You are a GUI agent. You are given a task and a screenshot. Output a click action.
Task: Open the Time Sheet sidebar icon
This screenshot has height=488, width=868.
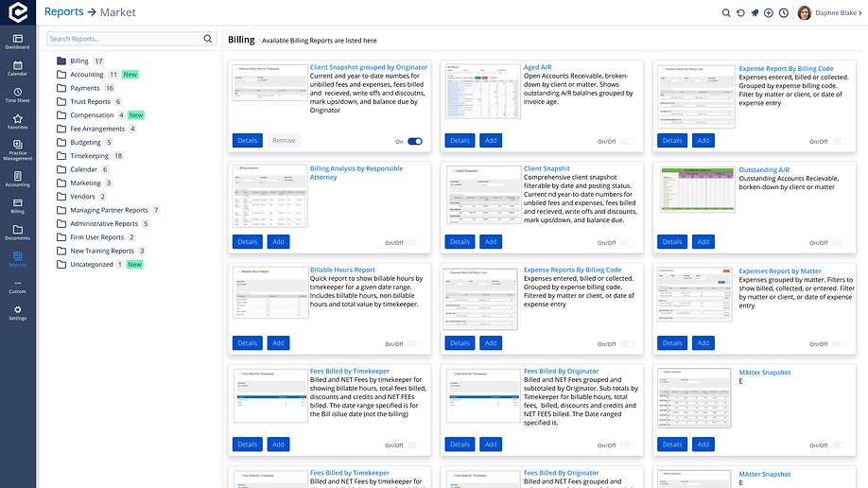(x=18, y=95)
